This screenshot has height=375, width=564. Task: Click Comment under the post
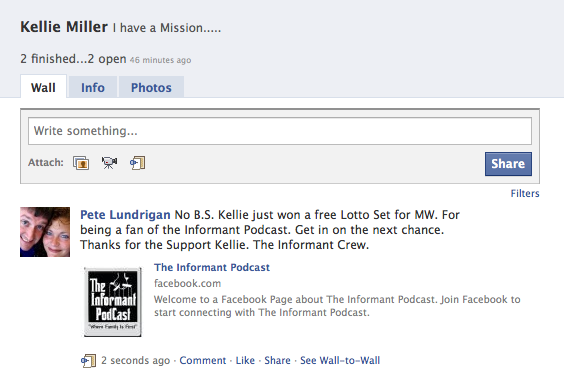point(203,360)
